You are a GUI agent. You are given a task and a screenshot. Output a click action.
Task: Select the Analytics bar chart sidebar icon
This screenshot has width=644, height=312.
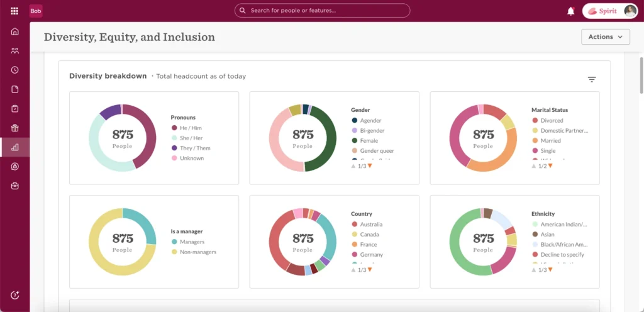tap(14, 147)
